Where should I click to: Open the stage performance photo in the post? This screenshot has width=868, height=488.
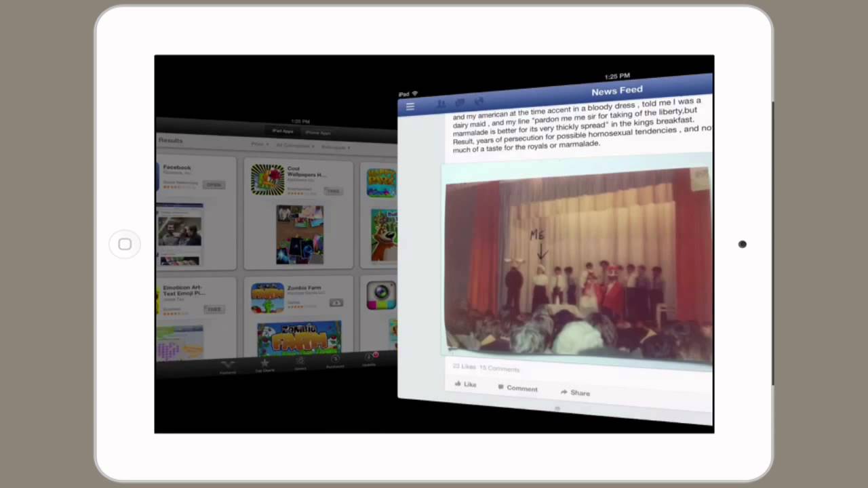tap(578, 264)
